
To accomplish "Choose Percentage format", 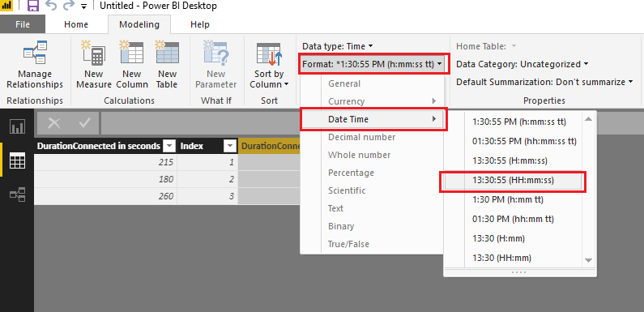I will click(372, 173).
